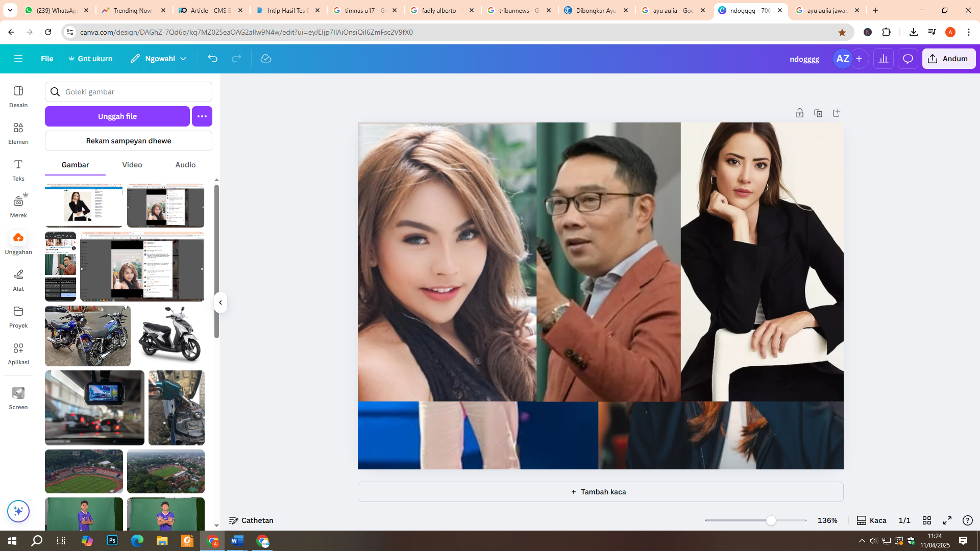
Task: Lock the page with the padlock icon
Action: 799,113
